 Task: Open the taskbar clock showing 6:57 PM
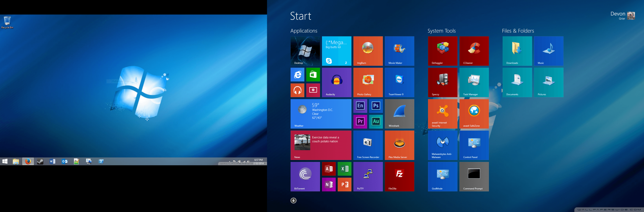tap(258, 161)
